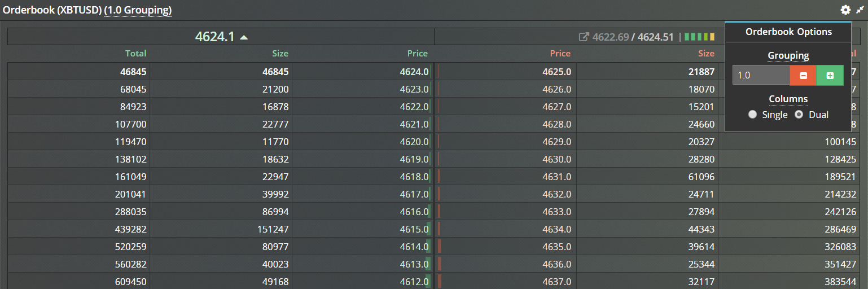Click the external link icon beside 4622.69
The height and width of the screenshot is (289, 868).
(584, 37)
